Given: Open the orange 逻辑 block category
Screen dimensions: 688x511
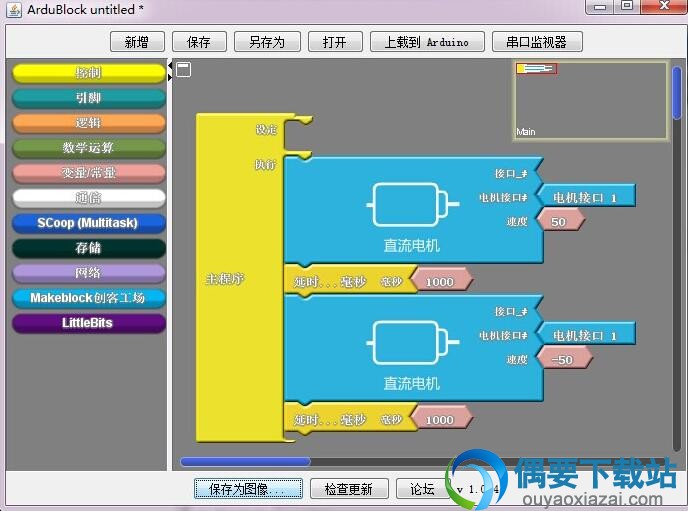Looking at the screenshot, I should [89, 123].
